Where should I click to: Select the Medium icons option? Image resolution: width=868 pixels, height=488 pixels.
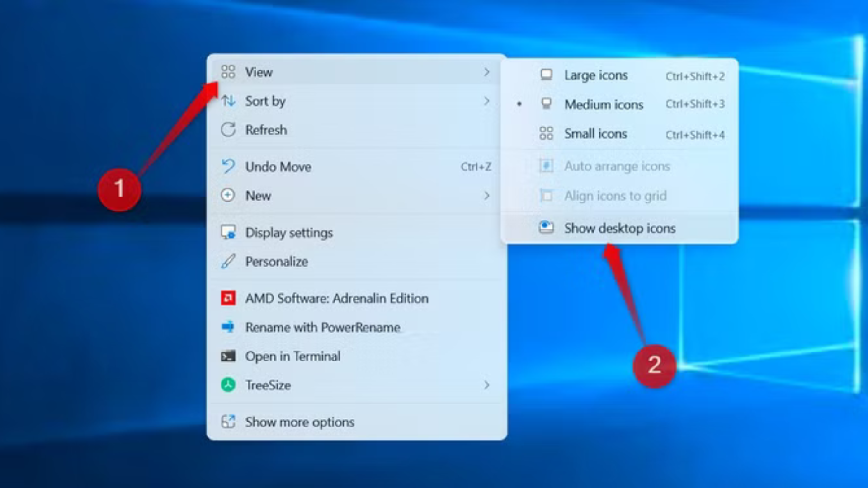tap(604, 104)
